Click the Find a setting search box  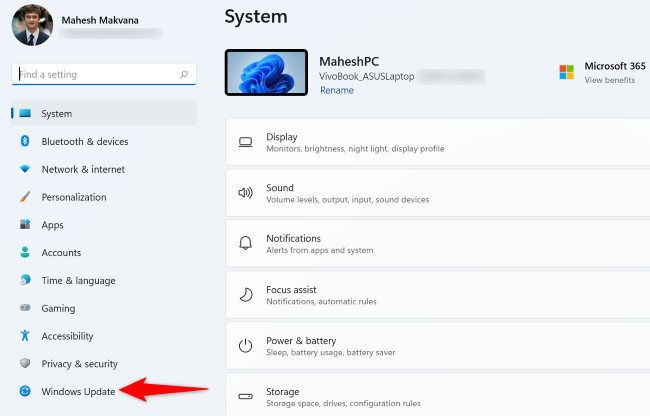tap(95, 74)
